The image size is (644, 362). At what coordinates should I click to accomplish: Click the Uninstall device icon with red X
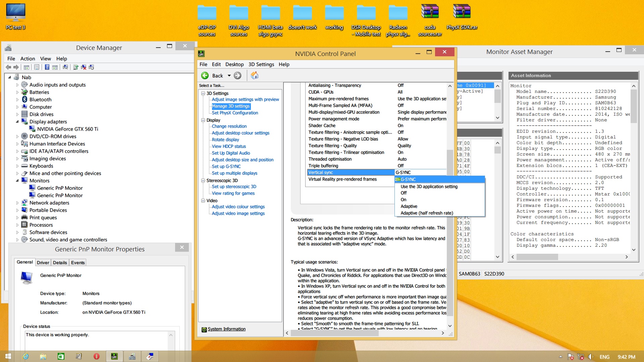pyautogui.click(x=84, y=67)
